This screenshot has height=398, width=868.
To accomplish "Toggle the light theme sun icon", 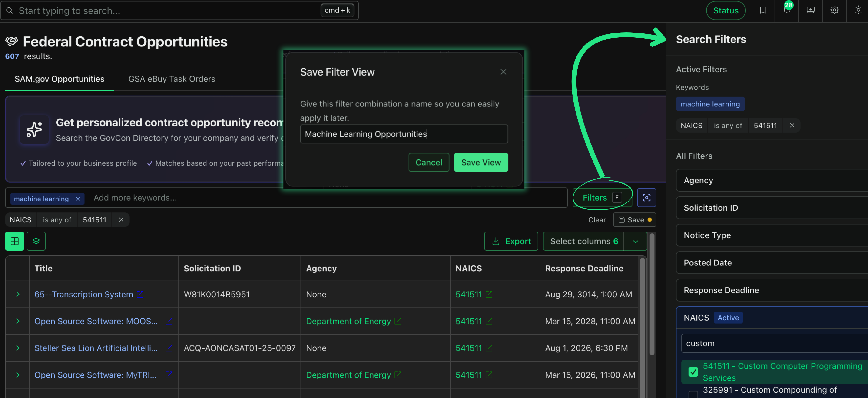I will [858, 10].
